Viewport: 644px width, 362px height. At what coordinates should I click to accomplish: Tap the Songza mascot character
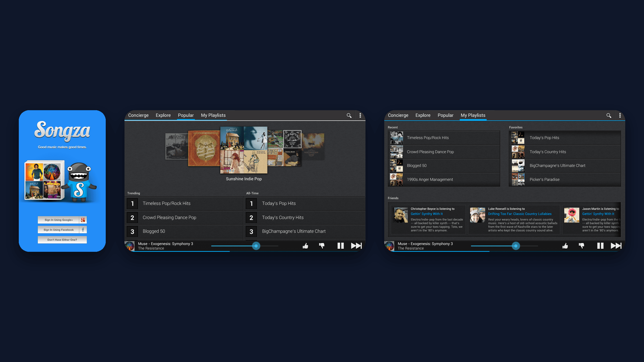click(x=79, y=182)
